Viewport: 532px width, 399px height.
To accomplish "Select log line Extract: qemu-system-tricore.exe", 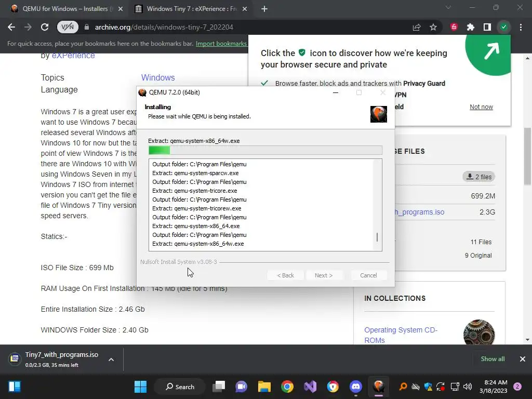I will click(195, 191).
